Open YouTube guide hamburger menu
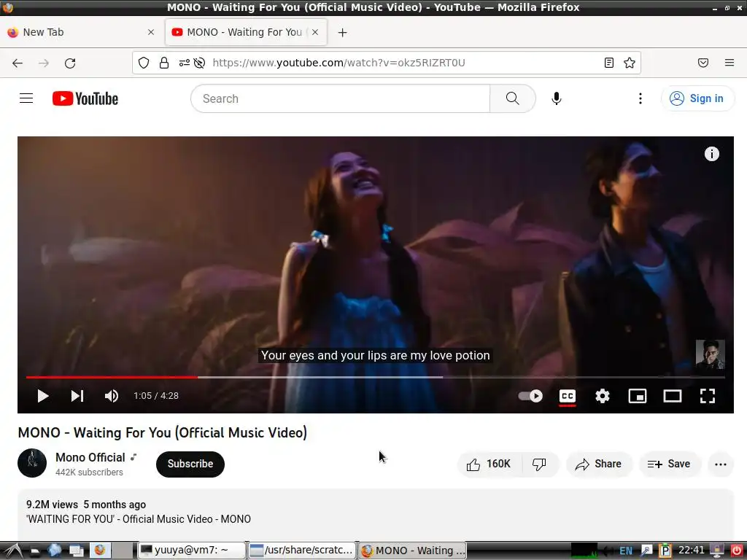The width and height of the screenshot is (747, 560). click(x=26, y=98)
